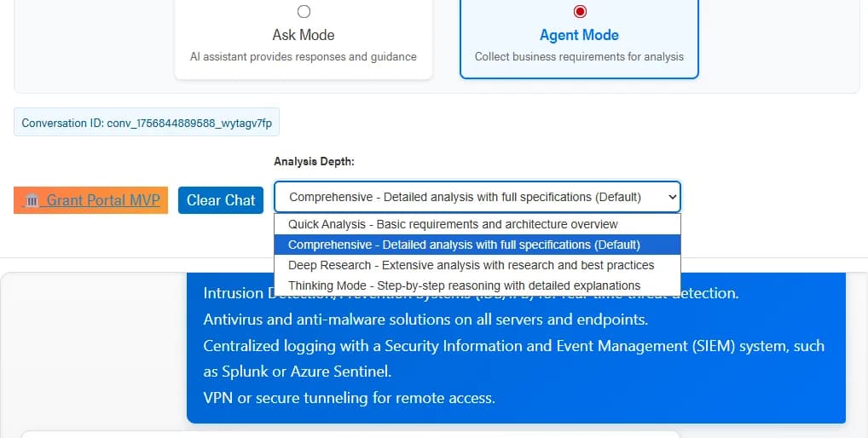Click the VPN secure tunneling line
The height and width of the screenshot is (438, 868).
point(349,398)
